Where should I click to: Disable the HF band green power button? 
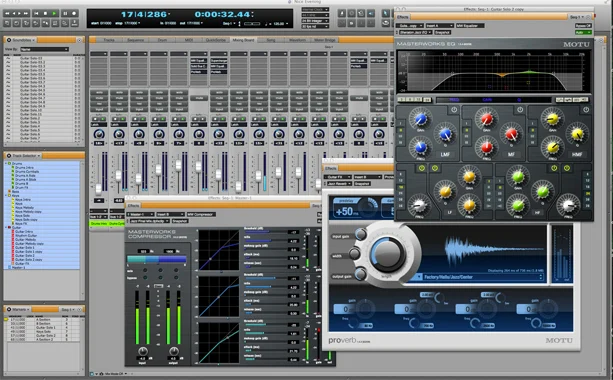pos(554,168)
